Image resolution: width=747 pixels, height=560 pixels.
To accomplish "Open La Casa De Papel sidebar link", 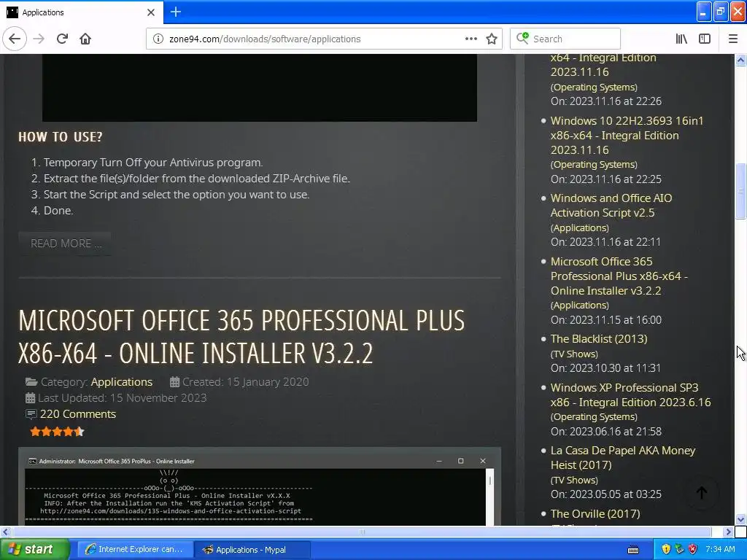I will coord(623,458).
